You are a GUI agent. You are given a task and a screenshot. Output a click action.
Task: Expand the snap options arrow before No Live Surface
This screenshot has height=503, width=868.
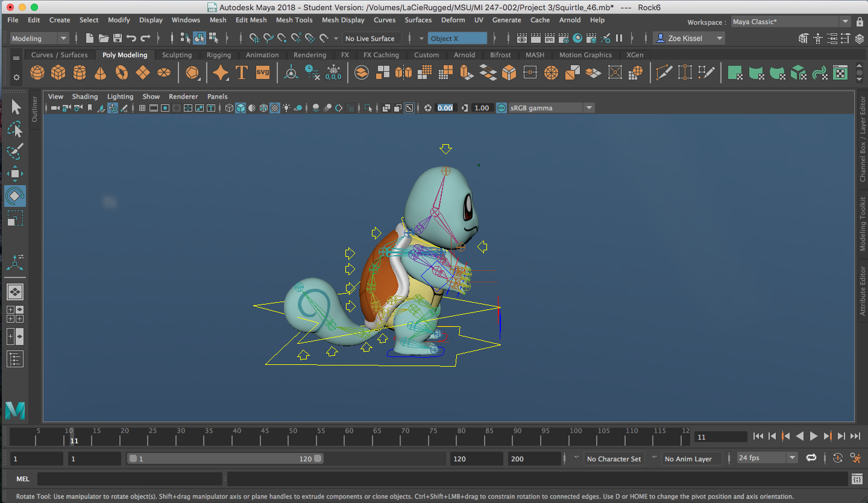[337, 38]
